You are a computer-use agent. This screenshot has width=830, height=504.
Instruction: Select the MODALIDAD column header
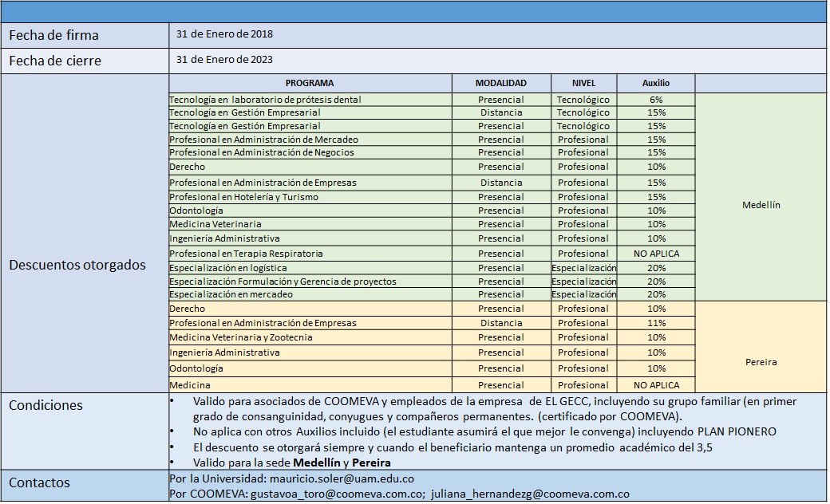click(500, 83)
